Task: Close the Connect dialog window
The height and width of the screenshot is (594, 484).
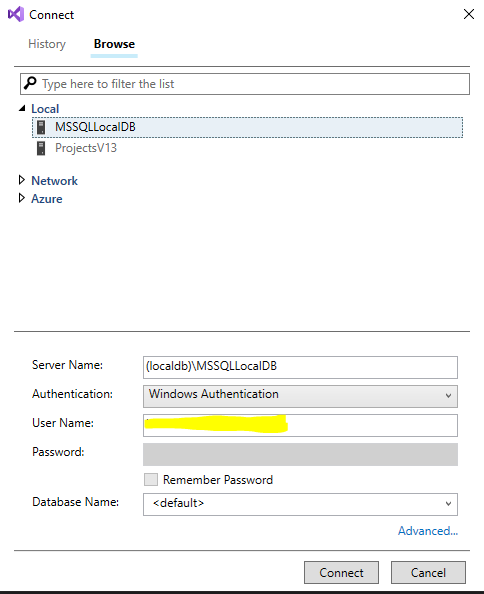Action: (x=469, y=14)
